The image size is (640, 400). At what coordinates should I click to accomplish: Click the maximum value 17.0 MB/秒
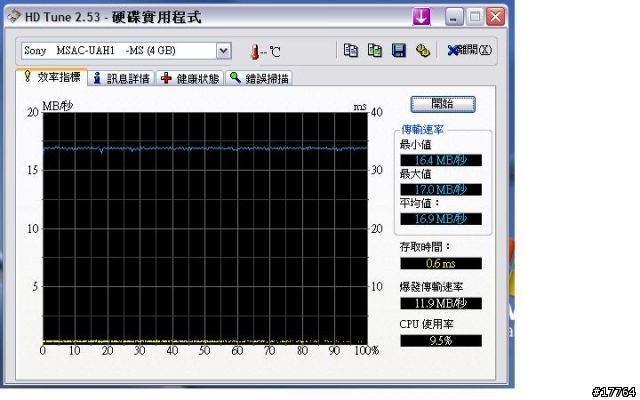pyautogui.click(x=441, y=190)
